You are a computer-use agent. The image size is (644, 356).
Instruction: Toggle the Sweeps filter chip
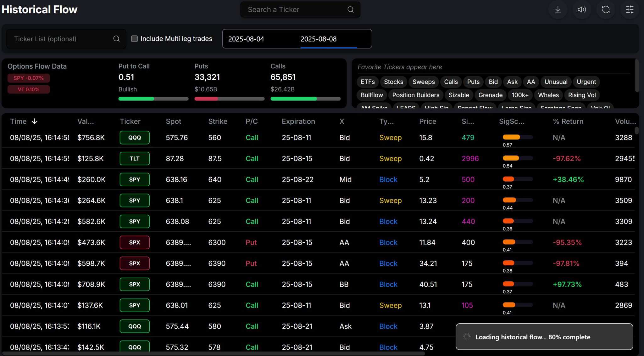click(424, 82)
